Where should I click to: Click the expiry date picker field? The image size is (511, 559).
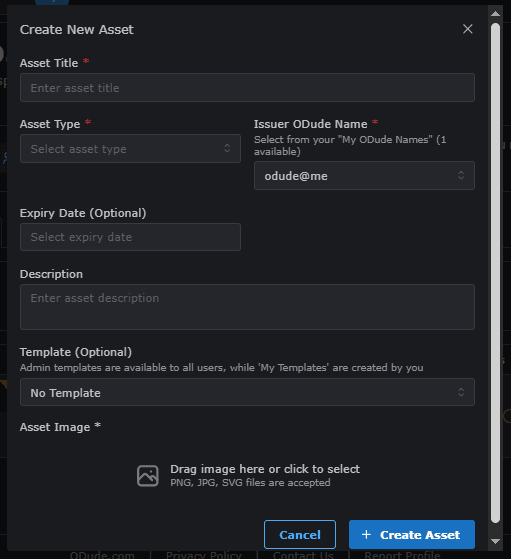[x=130, y=237]
